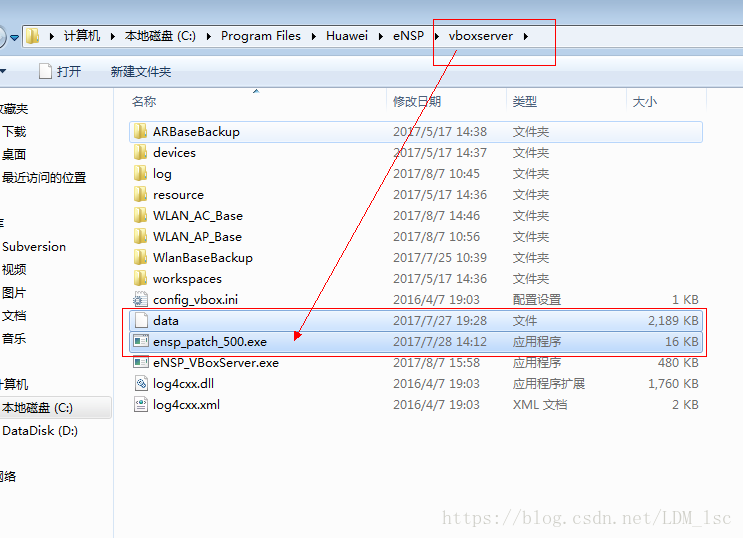
Task: Select DataDisk (D:) in sidebar
Action: tap(40, 430)
